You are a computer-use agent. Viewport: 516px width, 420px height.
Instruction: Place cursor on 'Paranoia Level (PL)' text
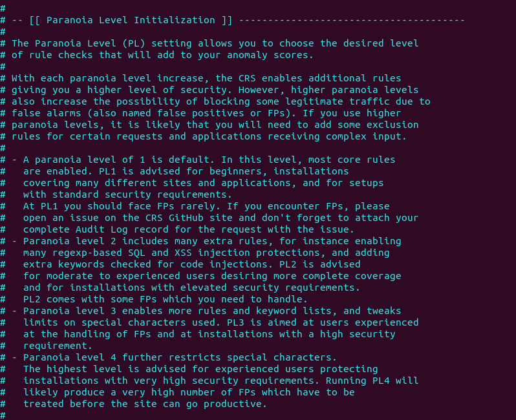(90, 43)
